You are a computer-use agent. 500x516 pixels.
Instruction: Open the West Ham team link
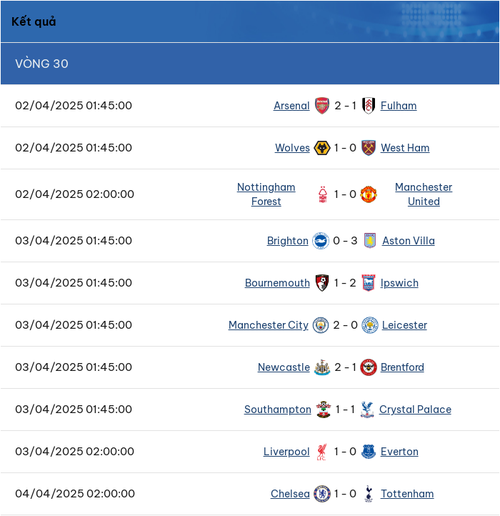(x=405, y=148)
